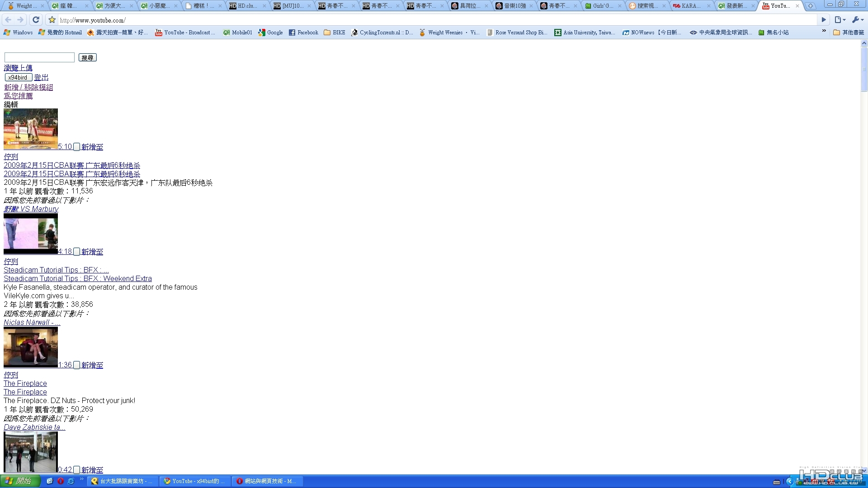Close the active YouTube tab
Image resolution: width=868 pixels, height=488 pixels.
[797, 6]
